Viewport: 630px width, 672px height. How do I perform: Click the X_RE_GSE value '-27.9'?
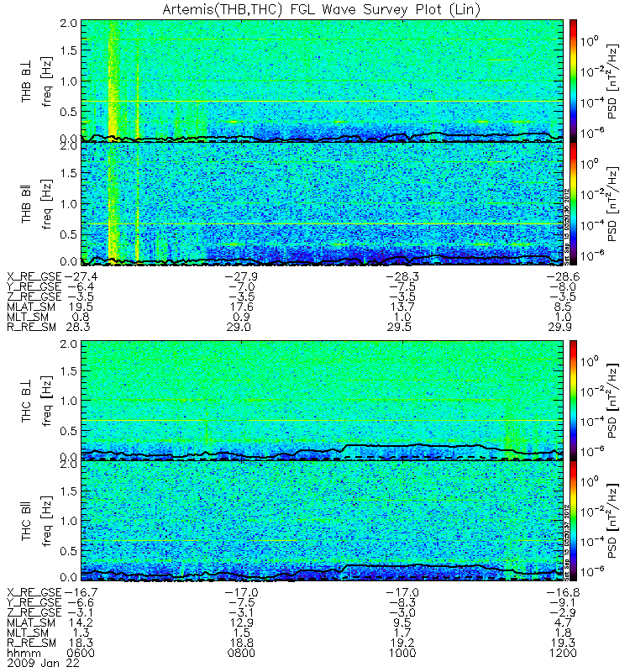pos(241,277)
